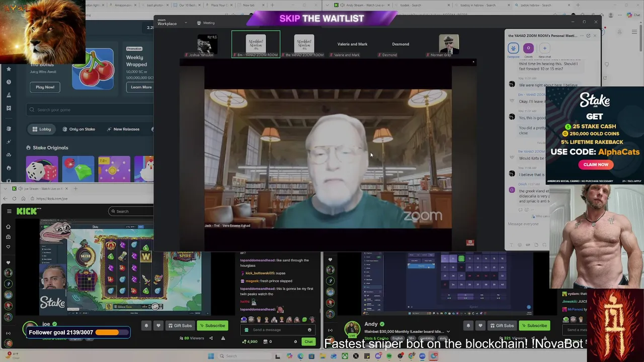
Task: Open Kick hamburger menu in joe stream window
Action: pos(9,211)
